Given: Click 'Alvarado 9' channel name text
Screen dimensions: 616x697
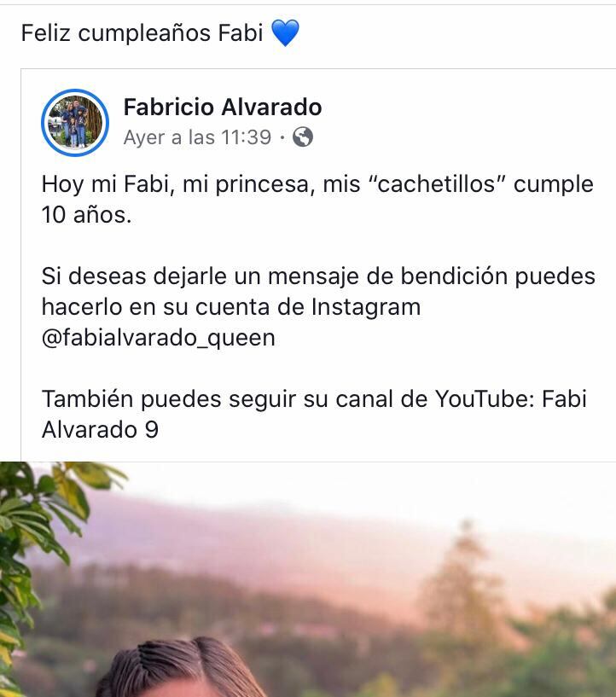Looking at the screenshot, I should coord(100,430).
